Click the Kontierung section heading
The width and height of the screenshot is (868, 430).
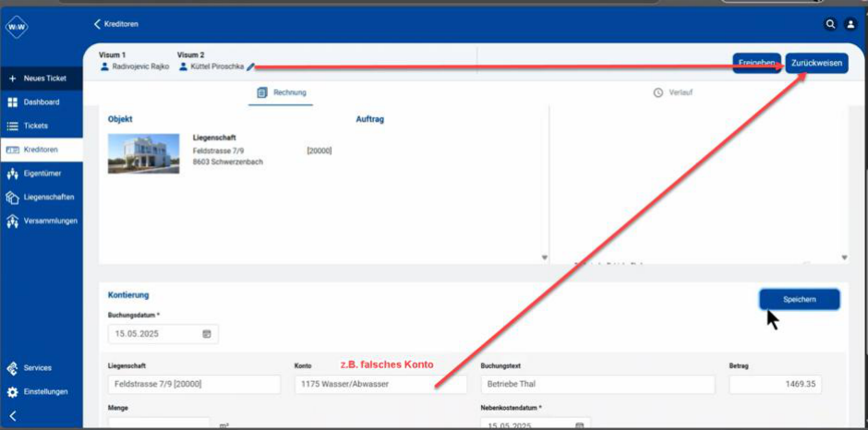pyautogui.click(x=128, y=295)
